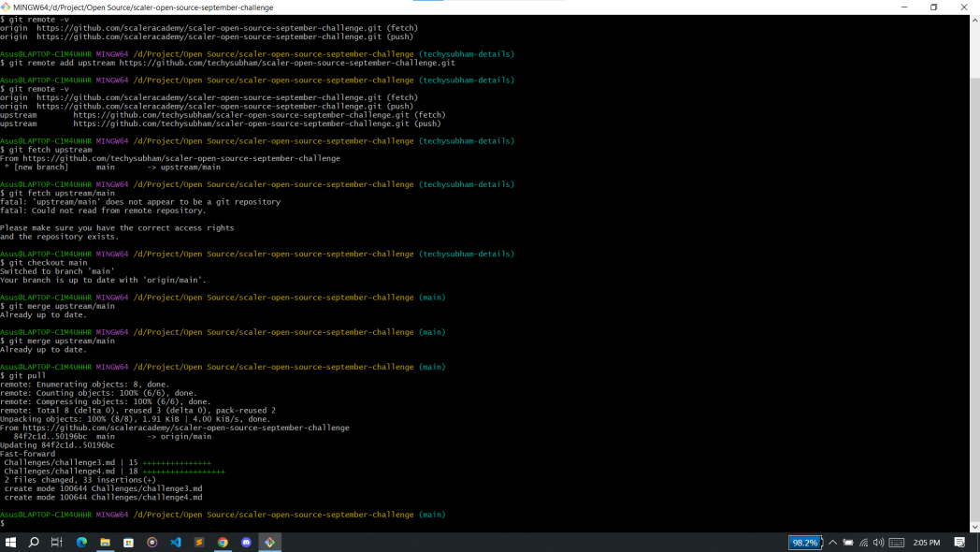The height and width of the screenshot is (552, 980).
Task: Open the Action Center notification panel
Action: 958,542
